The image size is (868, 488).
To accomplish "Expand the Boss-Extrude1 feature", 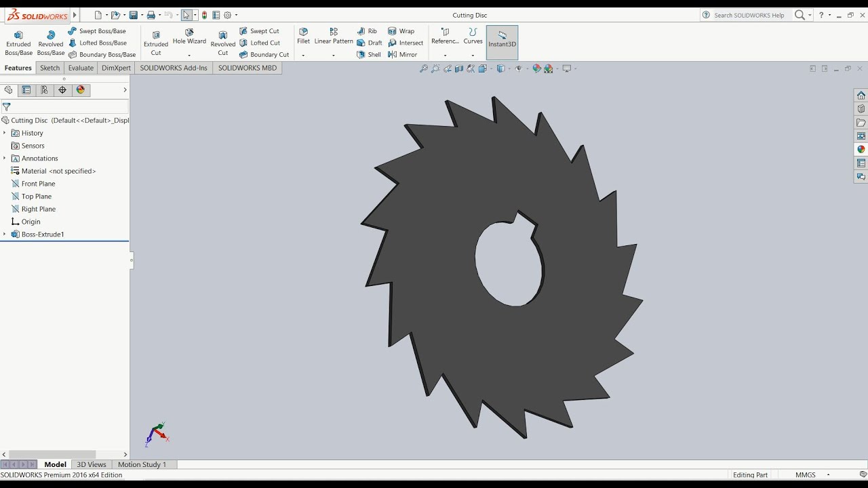I will coord(5,234).
